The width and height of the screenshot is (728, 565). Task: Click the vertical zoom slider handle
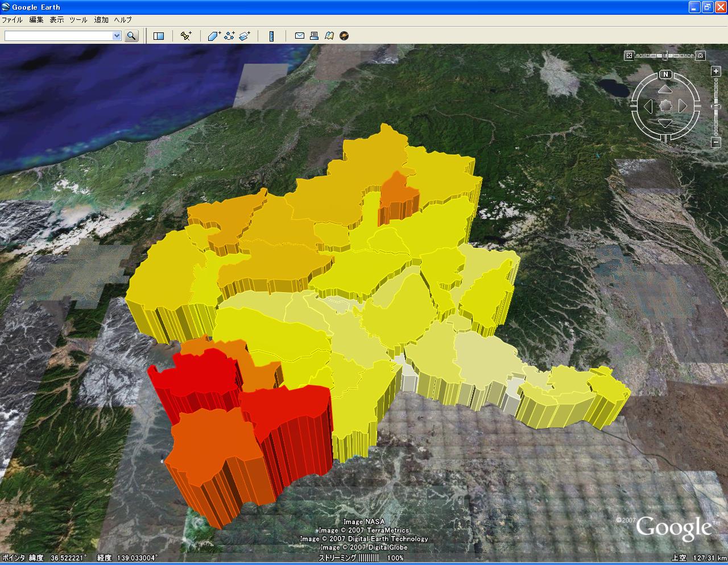[x=716, y=107]
